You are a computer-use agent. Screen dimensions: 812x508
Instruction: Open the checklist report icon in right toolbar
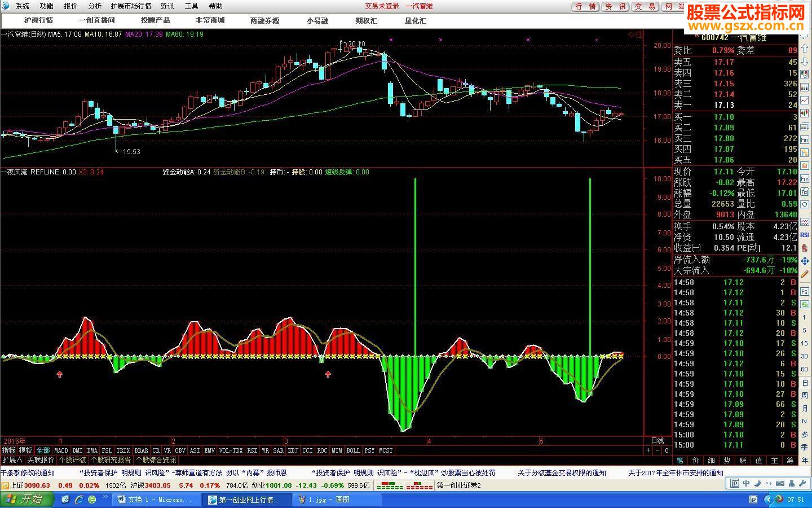tap(805, 74)
